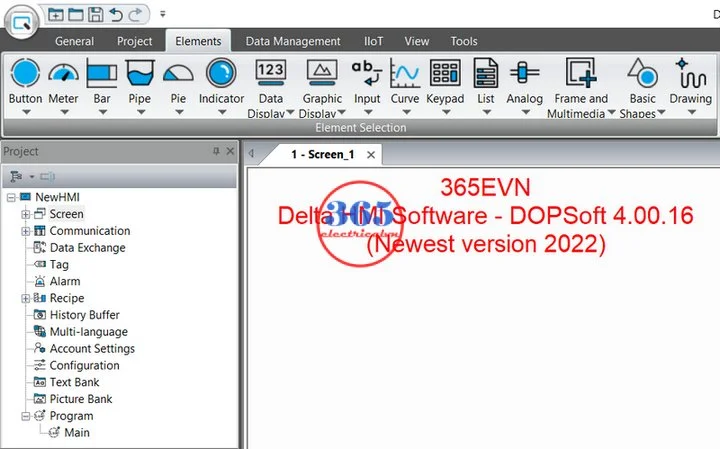The image size is (720, 449).
Task: Click the DOPSoft application menu orb
Action: point(22,22)
